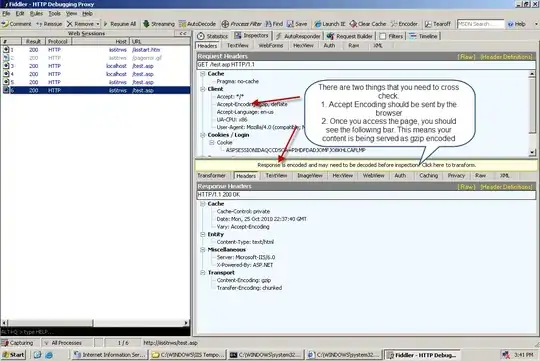Toggle the AutoDecode toolbar icon
The image size is (540, 361).
182,24
